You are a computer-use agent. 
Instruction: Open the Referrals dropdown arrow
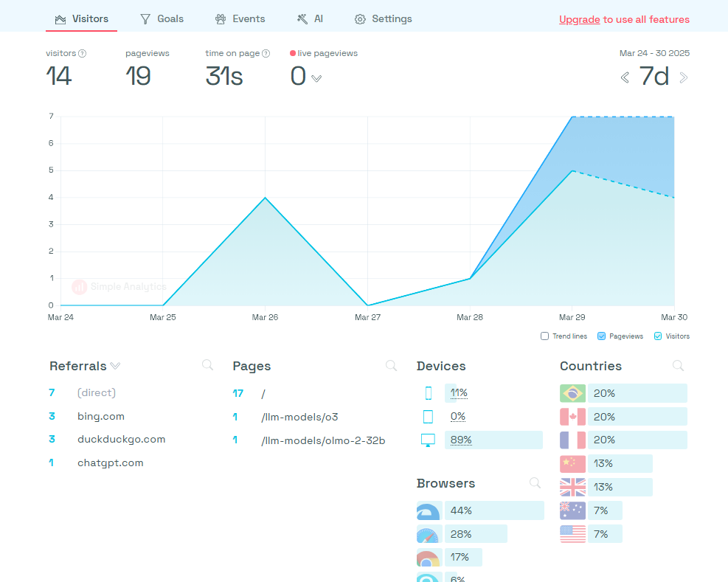click(x=116, y=366)
